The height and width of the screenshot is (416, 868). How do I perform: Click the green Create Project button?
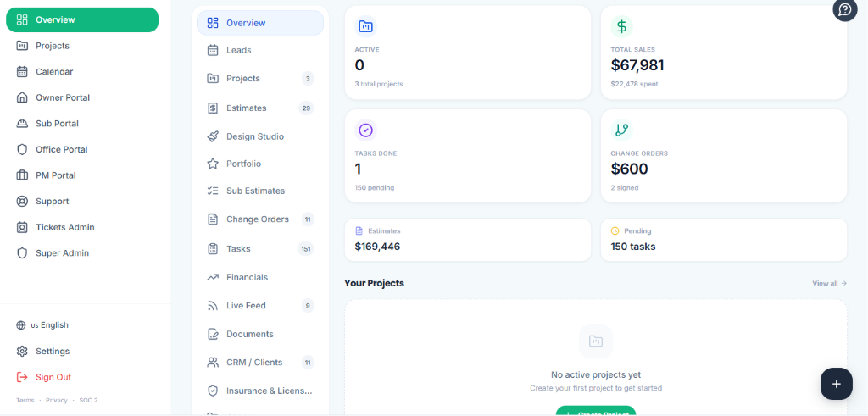click(x=596, y=412)
